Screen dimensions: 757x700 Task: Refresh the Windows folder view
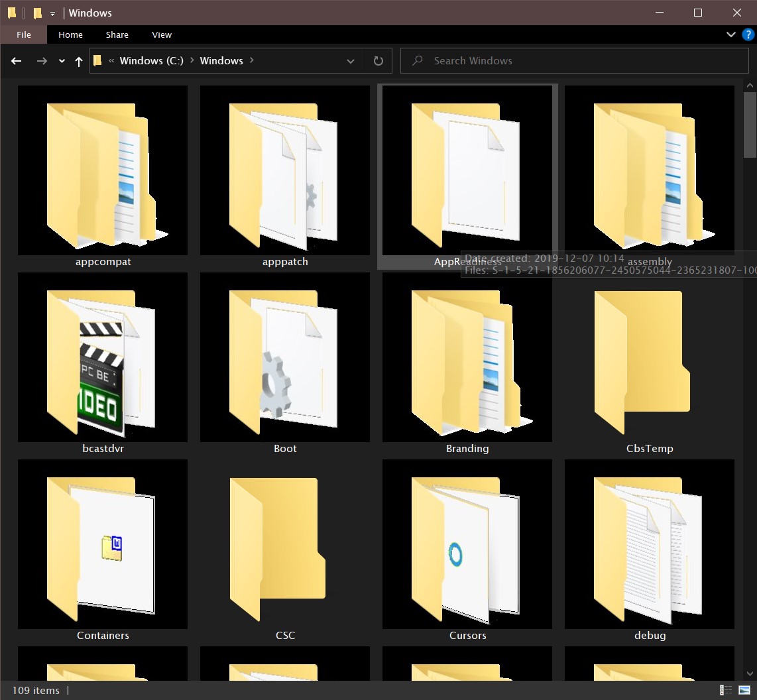[x=378, y=61]
